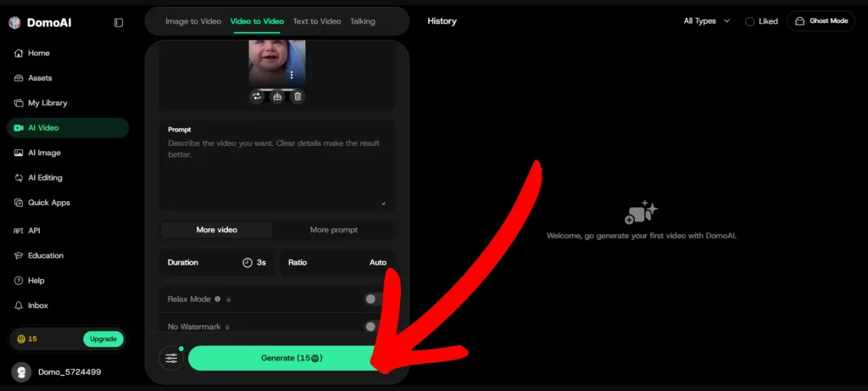Open the Domo_5724499 profile avatar

click(x=21, y=372)
